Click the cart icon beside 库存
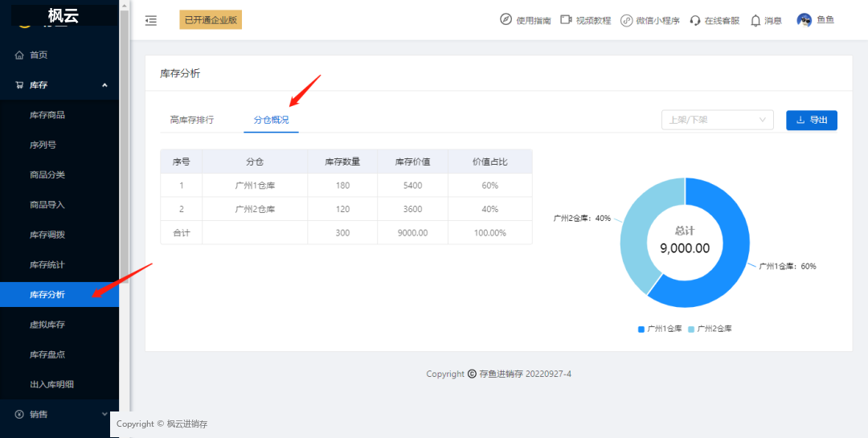The image size is (868, 438). tap(19, 84)
